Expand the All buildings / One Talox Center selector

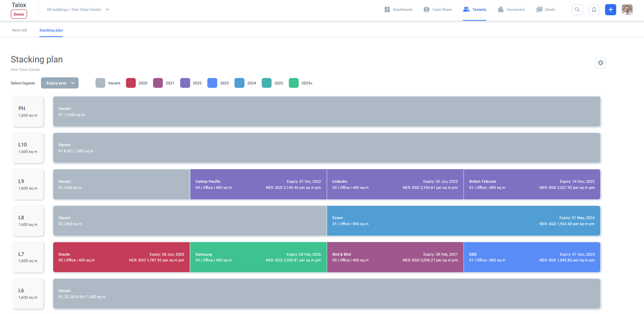pyautogui.click(x=78, y=9)
